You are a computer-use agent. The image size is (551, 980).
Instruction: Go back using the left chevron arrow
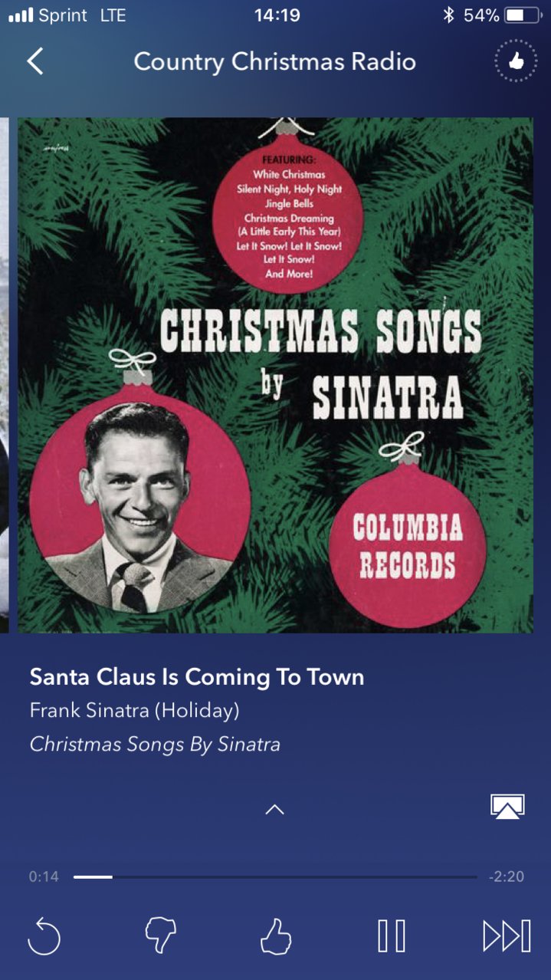coord(35,61)
